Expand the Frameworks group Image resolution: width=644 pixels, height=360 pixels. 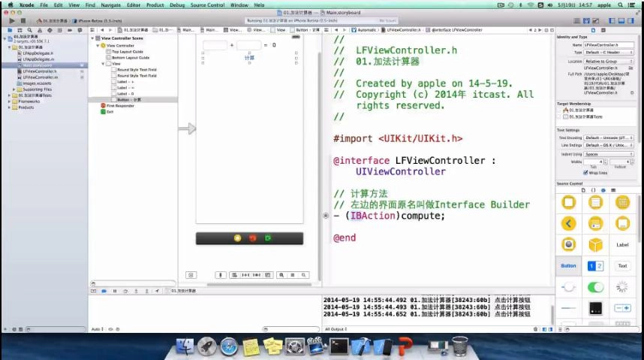point(10,101)
